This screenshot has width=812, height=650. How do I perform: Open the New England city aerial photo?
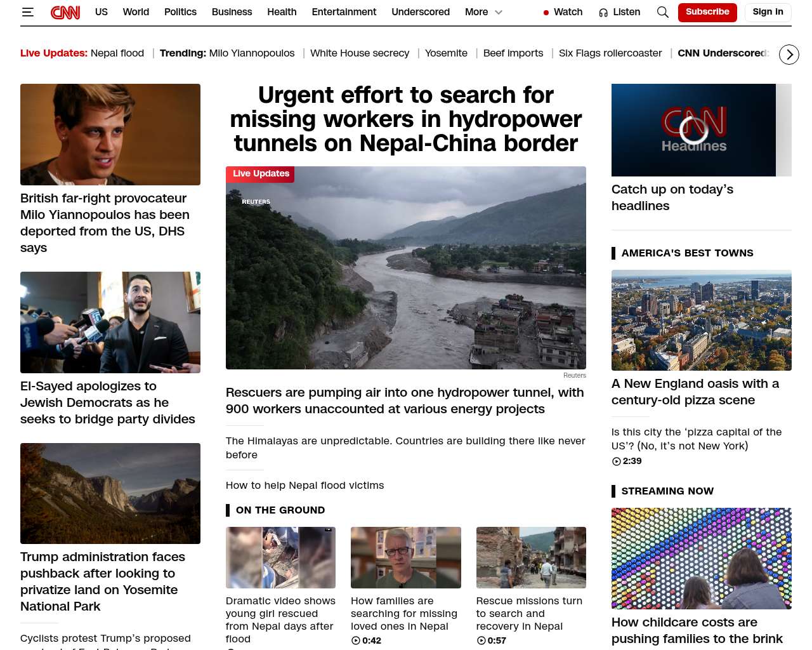coord(702,321)
